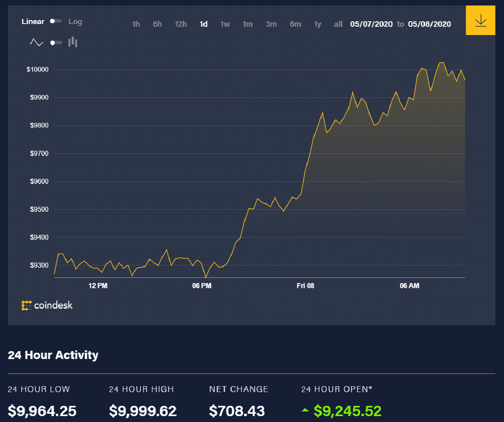The image size is (504, 422).
Task: Click the 12 PM time axis label
Action: click(x=98, y=285)
